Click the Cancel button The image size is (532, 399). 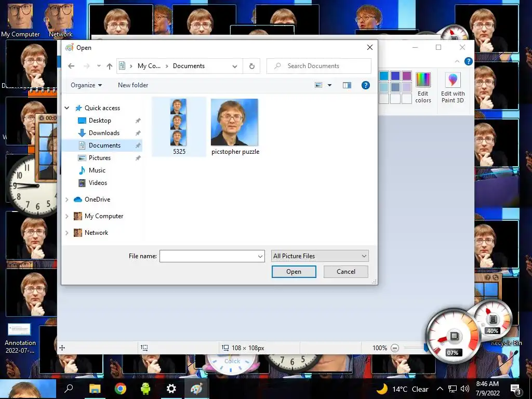tap(345, 271)
